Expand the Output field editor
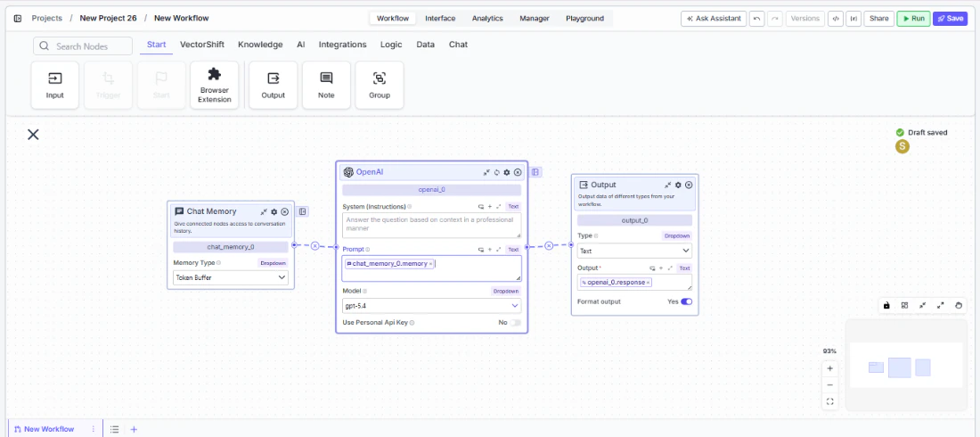 coord(669,268)
